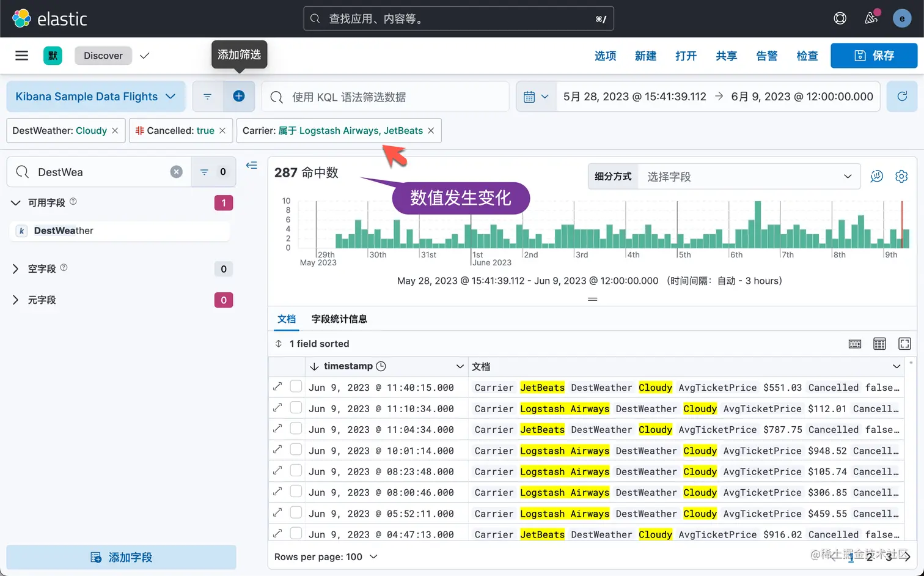
Task: Select the Jun 9 11:10:34 row checkbox
Action: tap(296, 407)
